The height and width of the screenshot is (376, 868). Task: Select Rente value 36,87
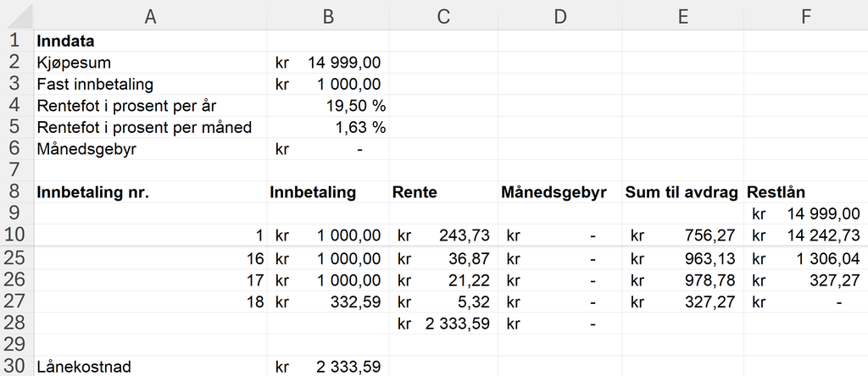point(443,258)
